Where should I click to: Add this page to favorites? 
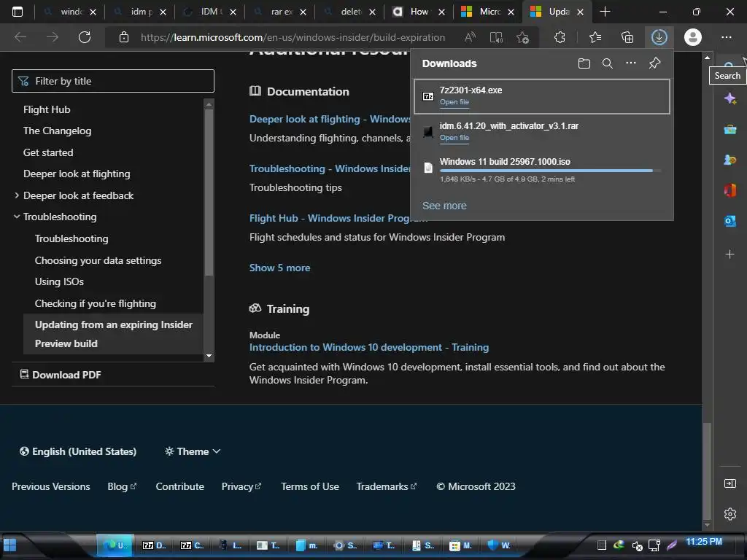(522, 37)
